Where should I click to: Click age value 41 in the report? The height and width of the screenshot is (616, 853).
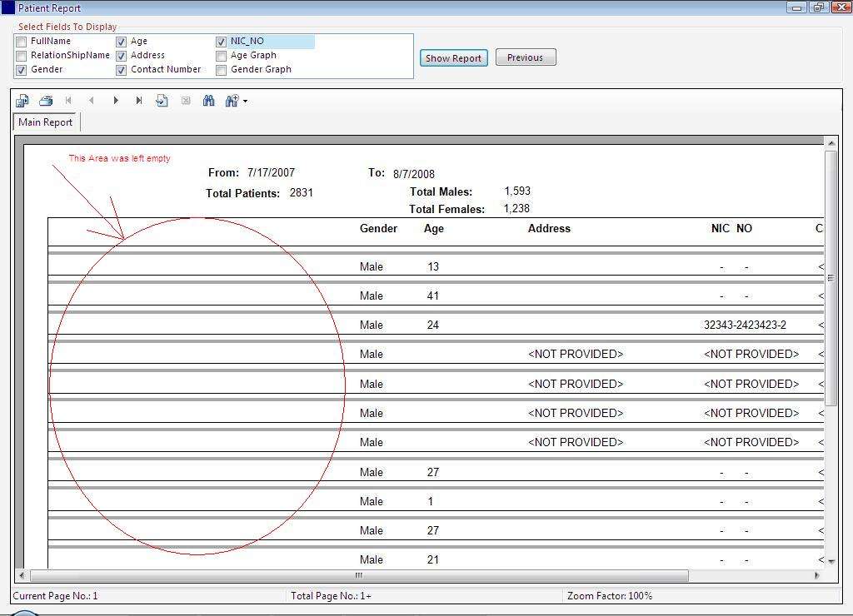pyautogui.click(x=433, y=296)
